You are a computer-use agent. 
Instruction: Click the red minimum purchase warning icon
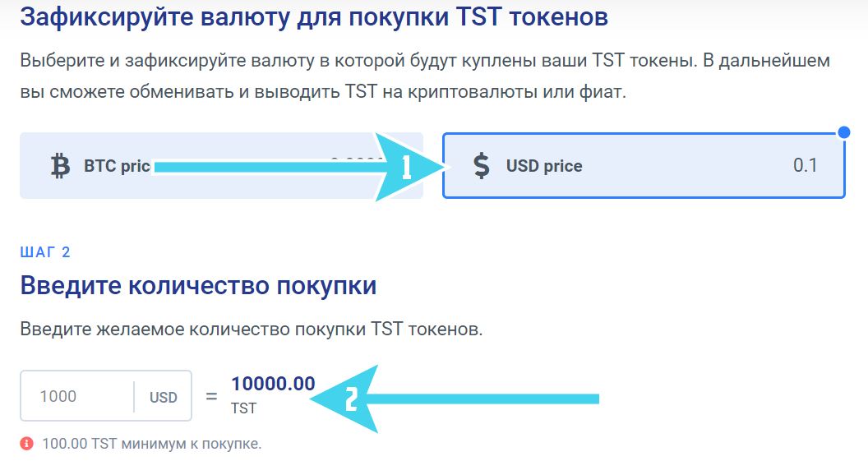pos(26,443)
